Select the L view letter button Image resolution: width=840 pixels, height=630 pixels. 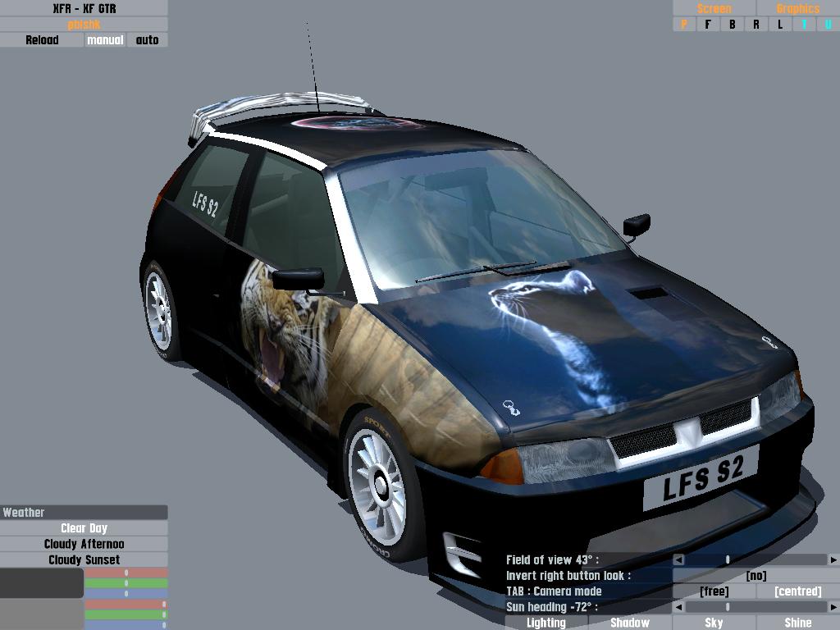tap(781, 24)
